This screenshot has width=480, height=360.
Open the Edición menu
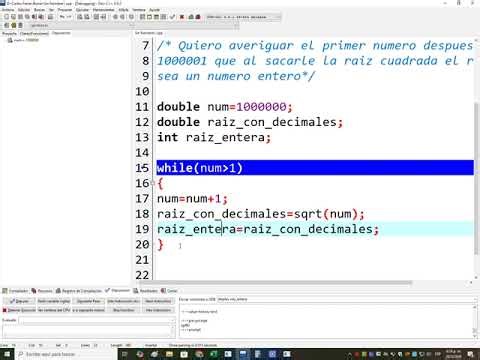pos(24,10)
